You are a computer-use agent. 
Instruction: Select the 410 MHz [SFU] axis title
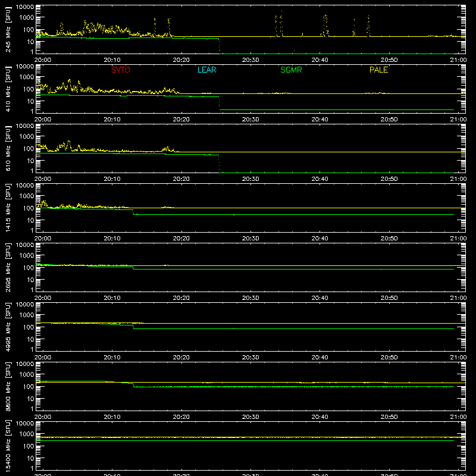[8, 89]
